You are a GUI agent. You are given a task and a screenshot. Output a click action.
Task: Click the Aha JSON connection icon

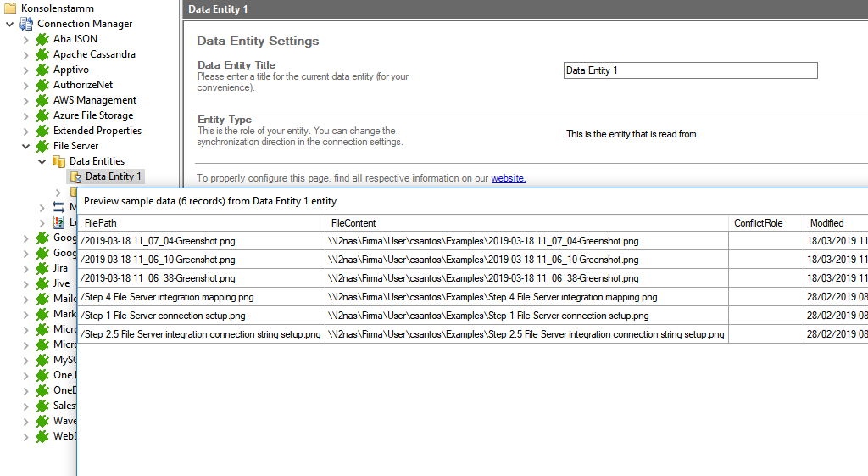coord(42,39)
